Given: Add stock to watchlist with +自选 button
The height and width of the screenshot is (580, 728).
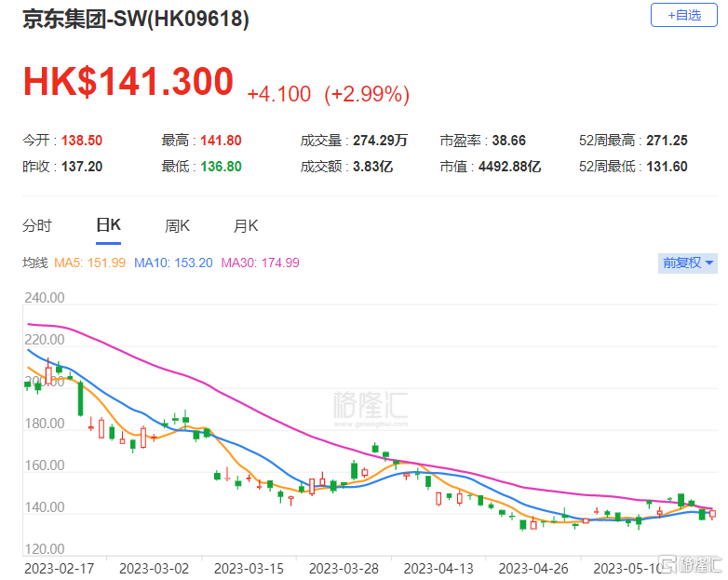Looking at the screenshot, I should [684, 15].
